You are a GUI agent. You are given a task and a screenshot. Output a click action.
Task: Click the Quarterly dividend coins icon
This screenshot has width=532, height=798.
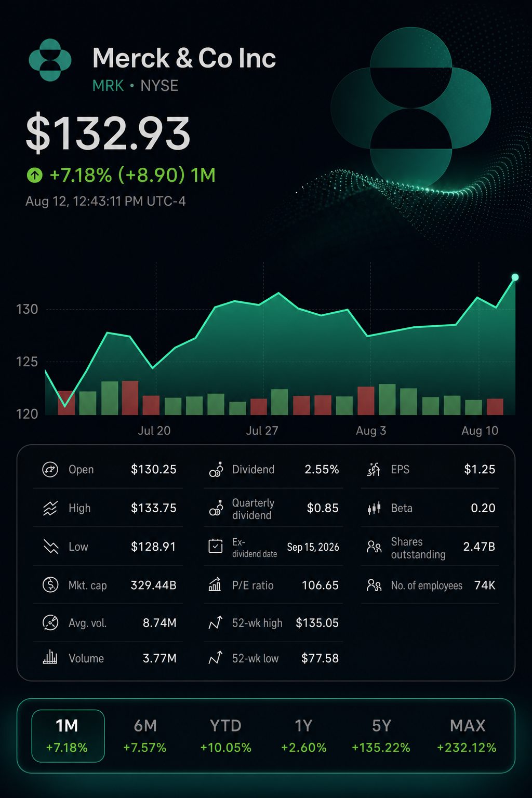coord(216,508)
